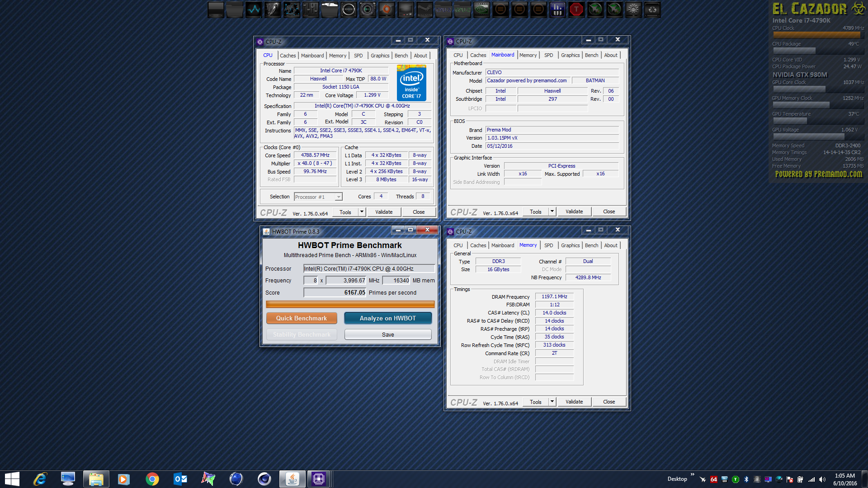Click Analyze on HWBOT button

pos(388,318)
